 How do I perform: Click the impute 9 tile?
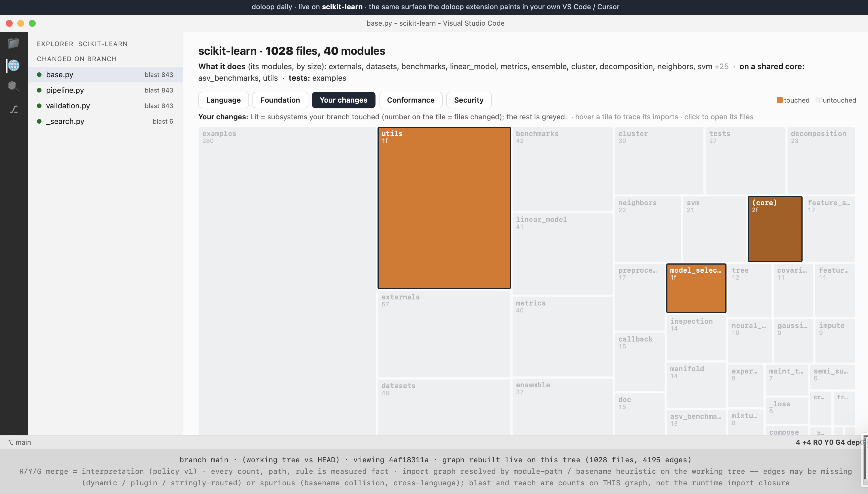835,341
